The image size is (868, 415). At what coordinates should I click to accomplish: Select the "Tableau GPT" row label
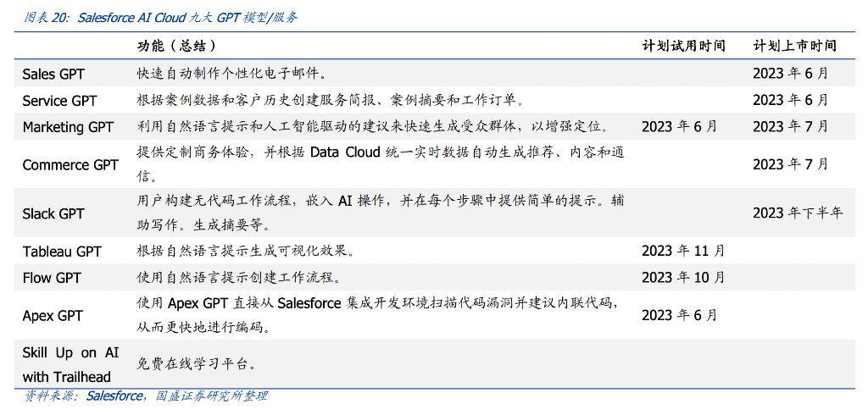tap(62, 252)
